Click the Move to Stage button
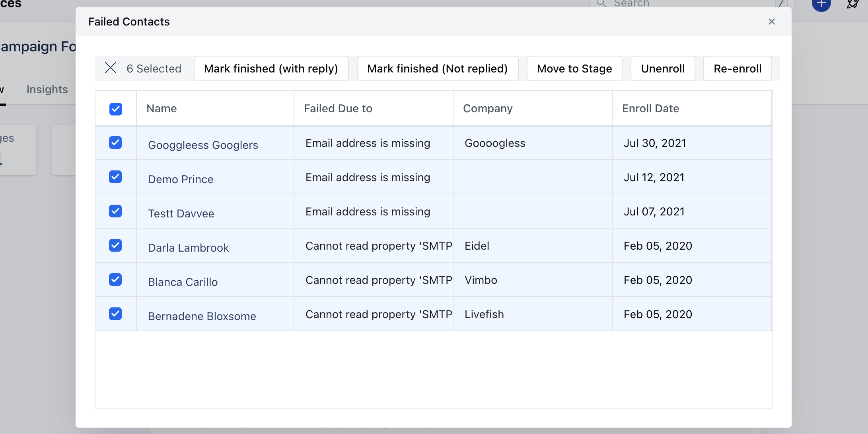Viewport: 868px width, 434px height. [574, 68]
